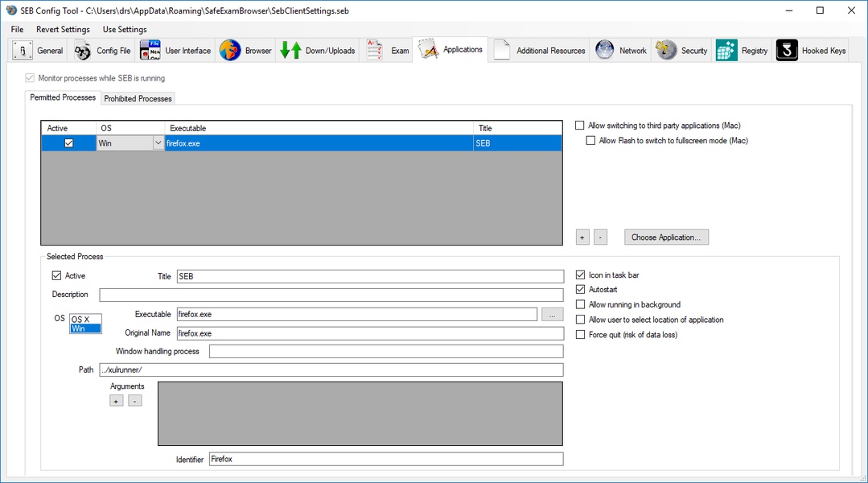This screenshot has width=868, height=483.
Task: Click into the Description text field
Action: [331, 295]
